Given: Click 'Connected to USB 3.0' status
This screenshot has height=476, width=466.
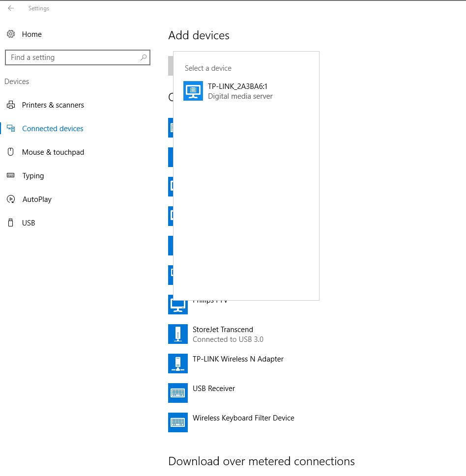Looking at the screenshot, I should click(x=228, y=339).
